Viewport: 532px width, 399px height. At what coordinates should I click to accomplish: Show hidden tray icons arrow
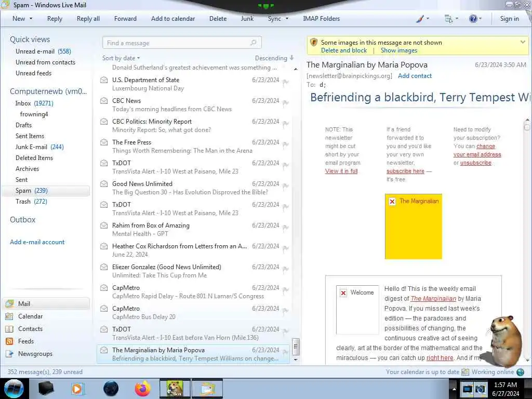pyautogui.click(x=454, y=389)
